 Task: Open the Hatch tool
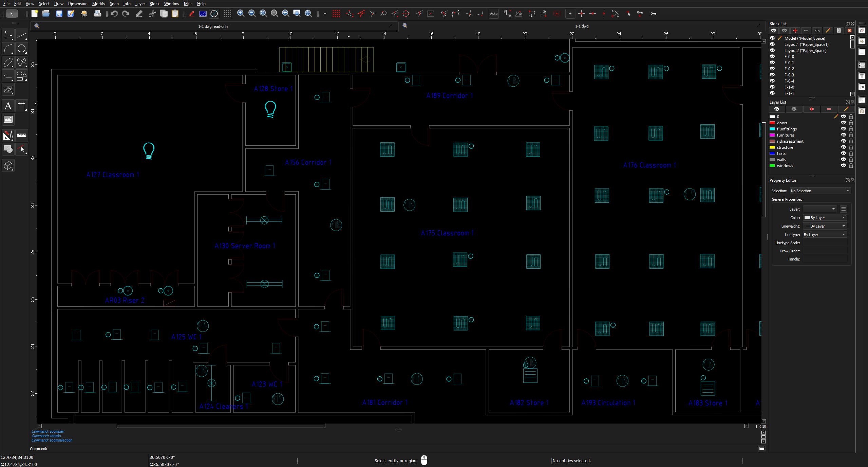click(x=8, y=90)
